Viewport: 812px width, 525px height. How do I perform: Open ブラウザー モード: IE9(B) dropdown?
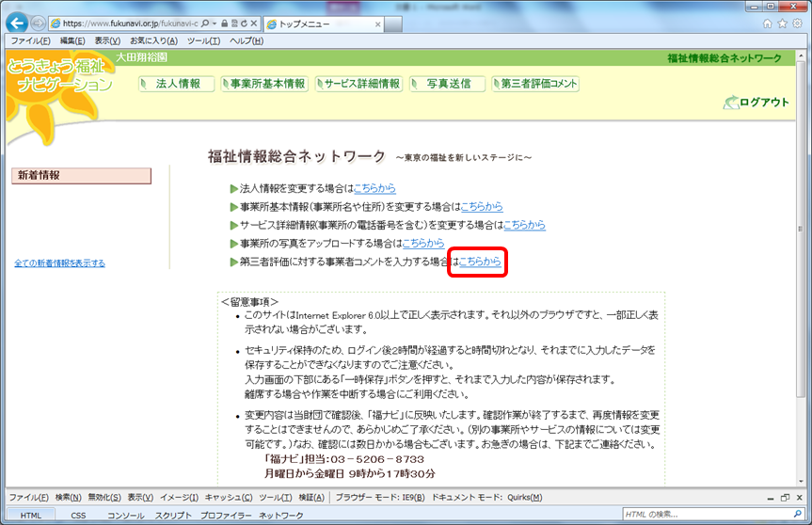click(380, 497)
